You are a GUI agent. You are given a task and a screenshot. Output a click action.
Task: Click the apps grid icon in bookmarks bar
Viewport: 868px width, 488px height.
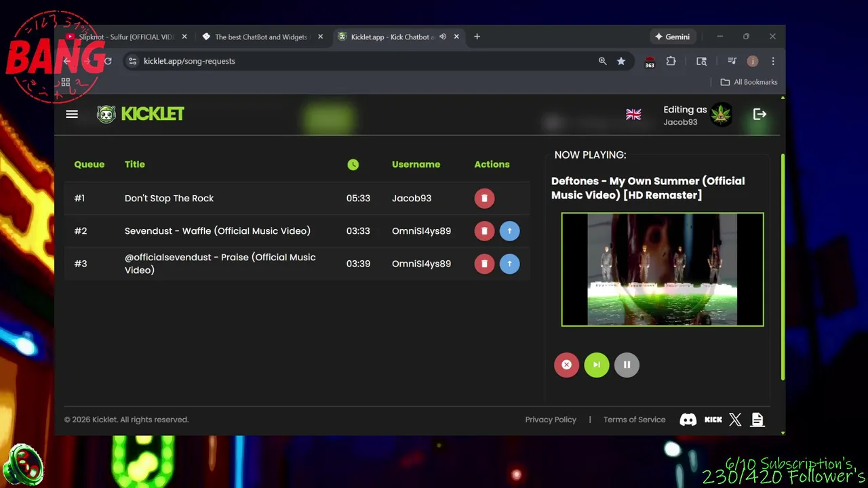[66, 82]
